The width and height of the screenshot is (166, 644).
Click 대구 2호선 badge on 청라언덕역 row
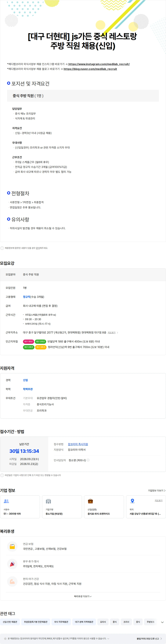(x=29, y=347)
